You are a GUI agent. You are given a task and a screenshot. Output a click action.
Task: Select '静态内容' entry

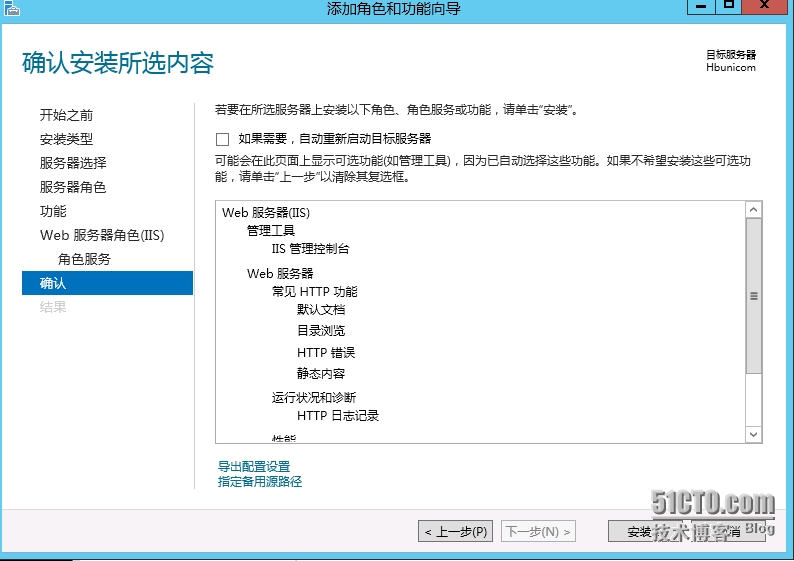[x=321, y=374]
